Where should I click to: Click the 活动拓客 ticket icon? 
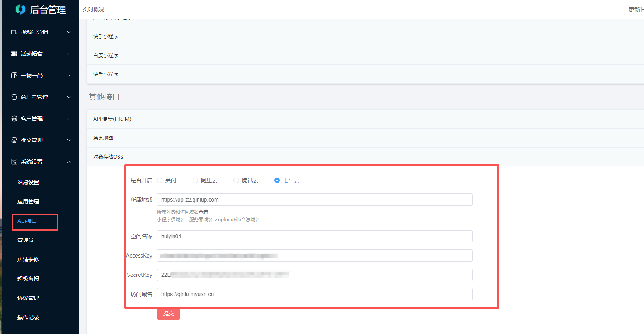[x=14, y=54]
